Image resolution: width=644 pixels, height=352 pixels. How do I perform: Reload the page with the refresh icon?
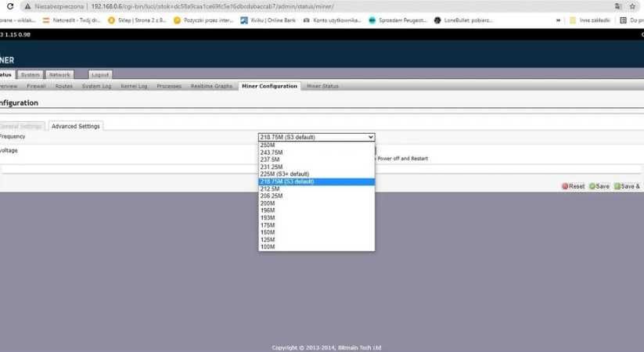[x=10, y=6]
